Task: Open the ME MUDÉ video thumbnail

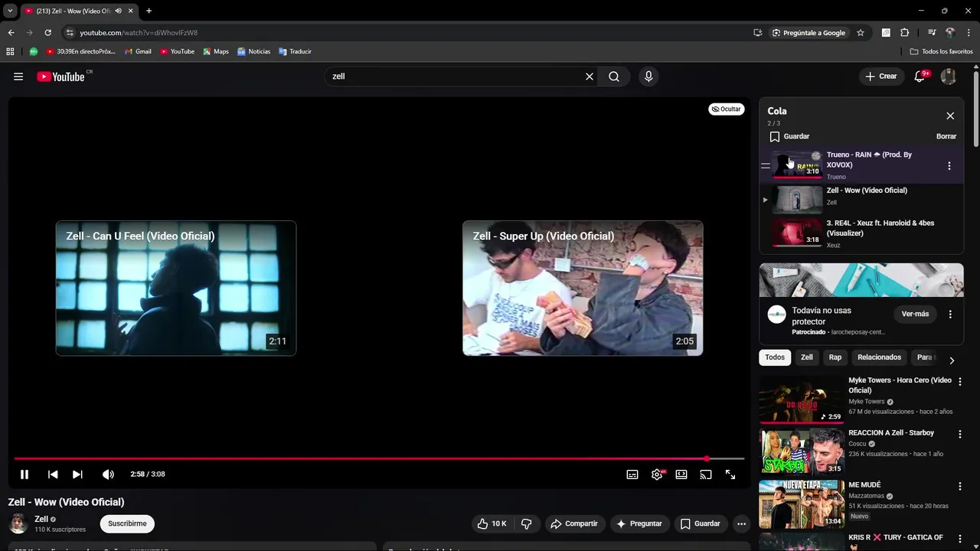Action: [x=802, y=504]
